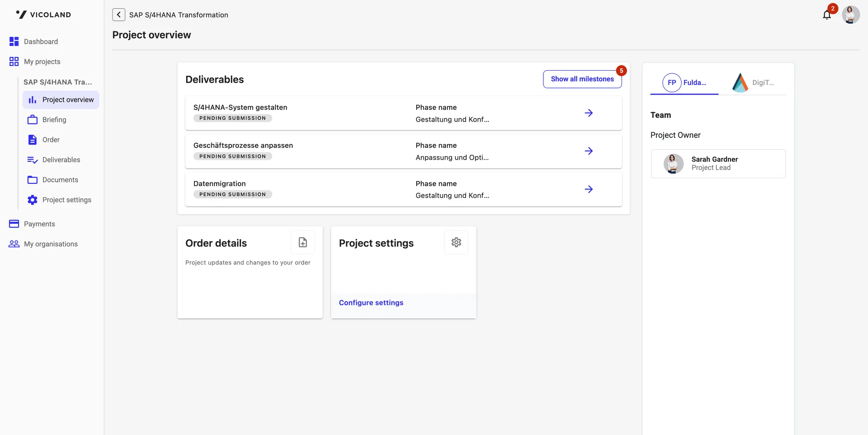Click the Project overview bar chart icon
Image resolution: width=868 pixels, height=435 pixels.
(33, 100)
